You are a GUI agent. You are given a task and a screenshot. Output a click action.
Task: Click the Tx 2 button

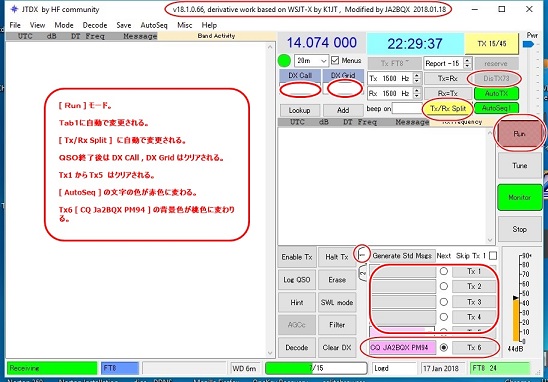[x=474, y=286]
